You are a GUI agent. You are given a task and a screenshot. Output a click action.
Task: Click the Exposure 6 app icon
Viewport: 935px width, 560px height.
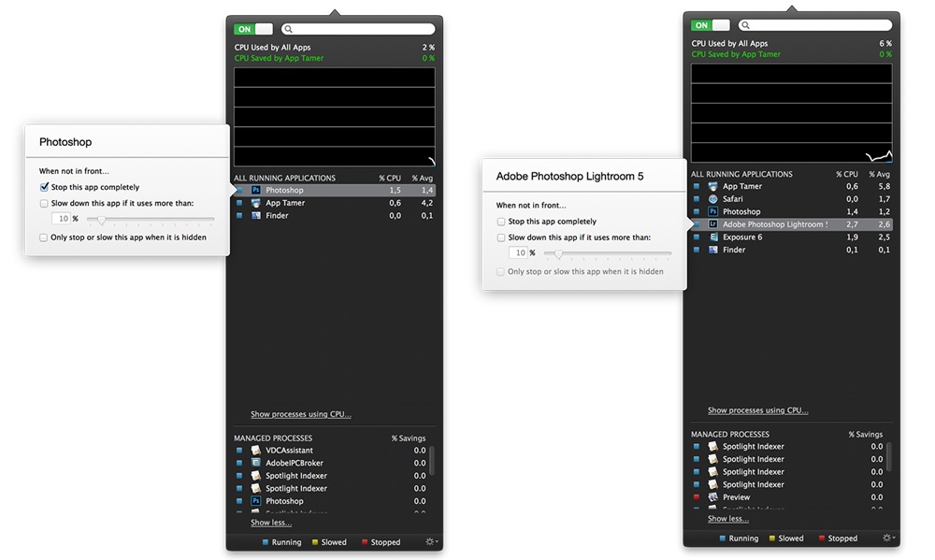click(712, 237)
